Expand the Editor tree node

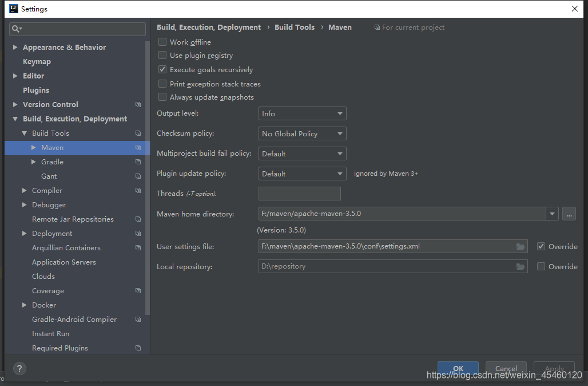[15, 76]
